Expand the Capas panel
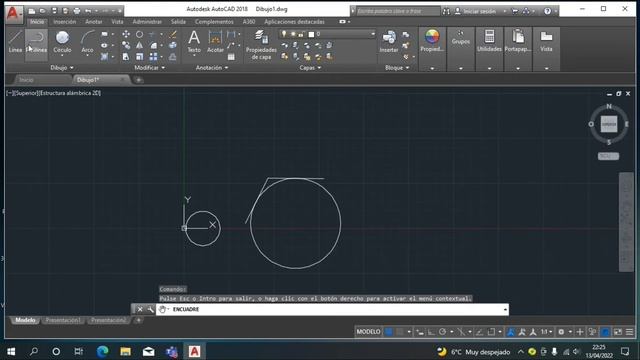Viewport: 640px width, 360px height. pos(310,68)
